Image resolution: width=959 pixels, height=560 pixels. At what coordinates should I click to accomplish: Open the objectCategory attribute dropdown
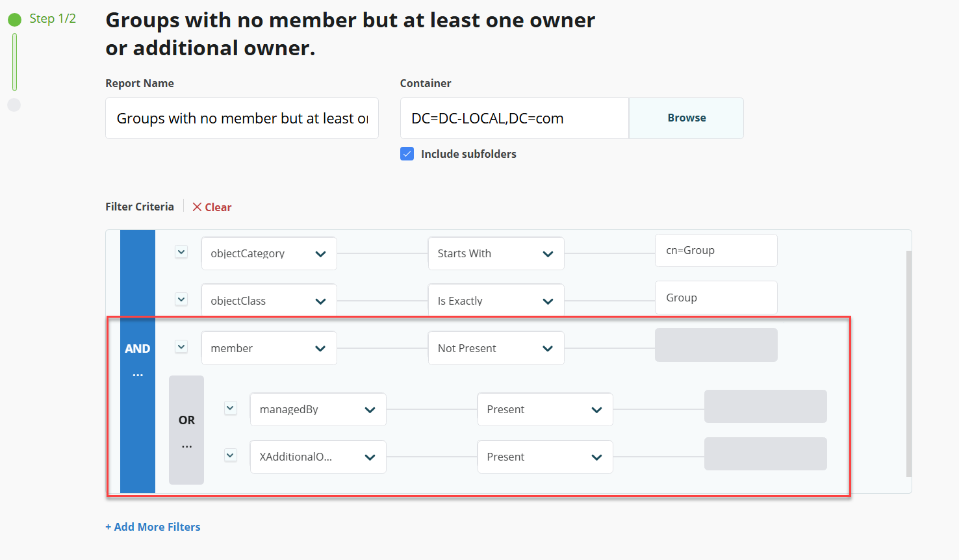(269, 253)
